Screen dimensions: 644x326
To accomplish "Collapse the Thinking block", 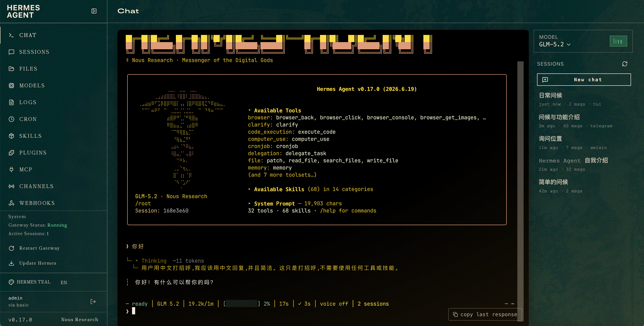I will tap(137, 261).
